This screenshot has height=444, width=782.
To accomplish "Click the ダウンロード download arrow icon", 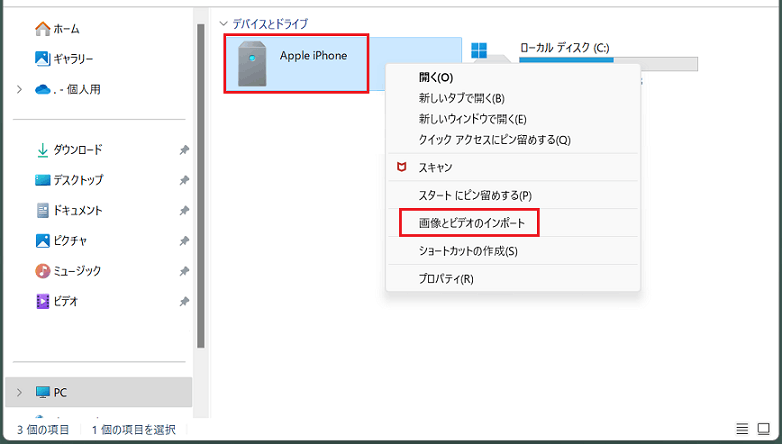I will pos(42,150).
